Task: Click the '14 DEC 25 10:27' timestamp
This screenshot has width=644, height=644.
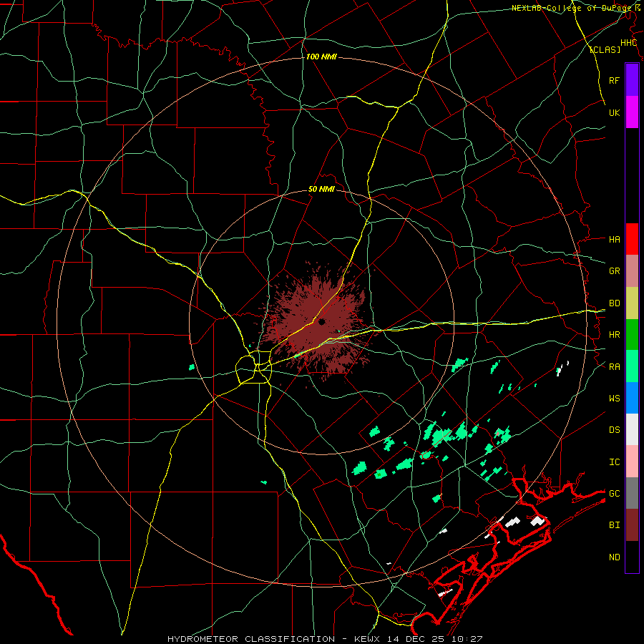Action: (436, 639)
